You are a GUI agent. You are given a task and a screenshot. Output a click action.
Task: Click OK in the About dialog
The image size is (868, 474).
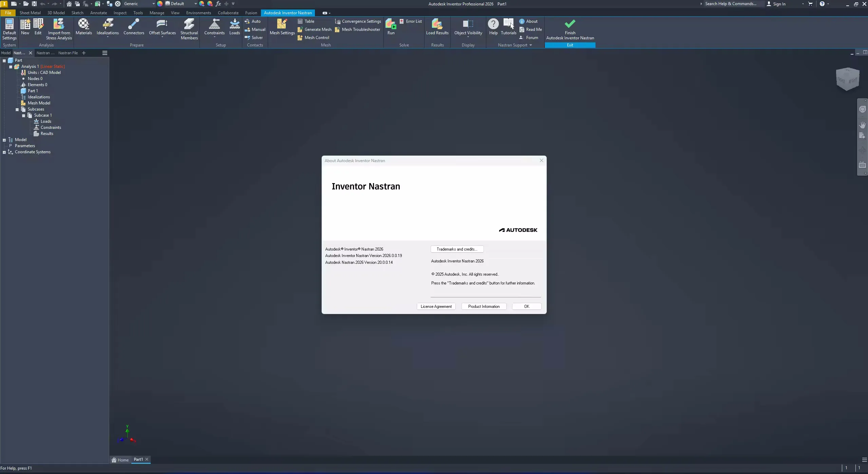click(526, 306)
